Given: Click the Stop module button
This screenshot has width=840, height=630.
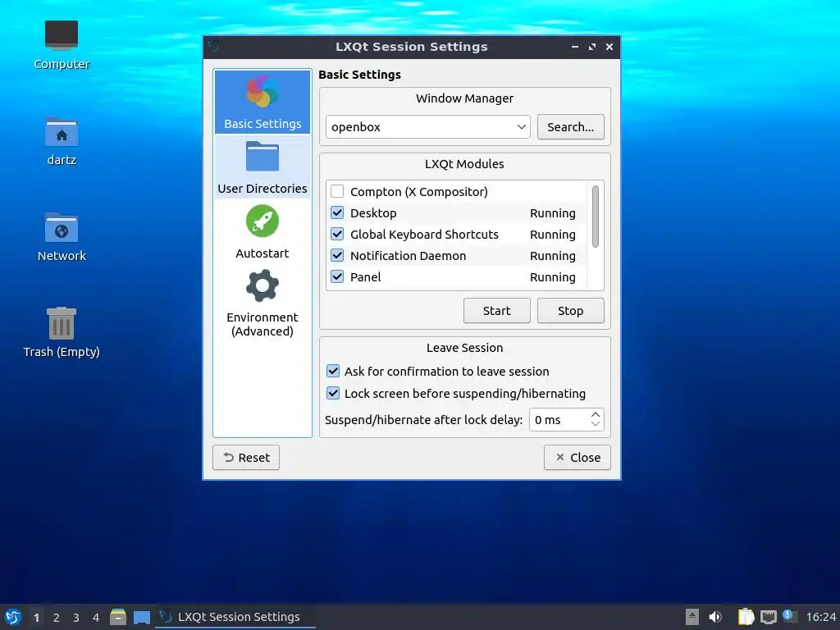Looking at the screenshot, I should [571, 311].
